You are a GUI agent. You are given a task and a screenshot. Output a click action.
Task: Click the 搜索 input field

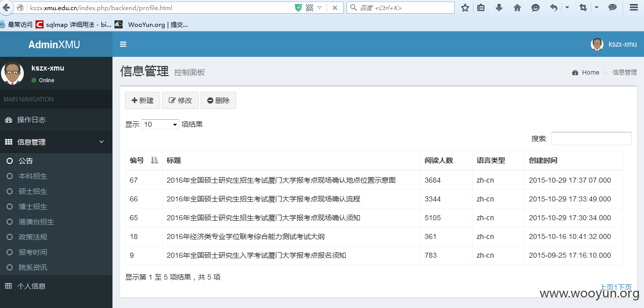click(x=591, y=139)
